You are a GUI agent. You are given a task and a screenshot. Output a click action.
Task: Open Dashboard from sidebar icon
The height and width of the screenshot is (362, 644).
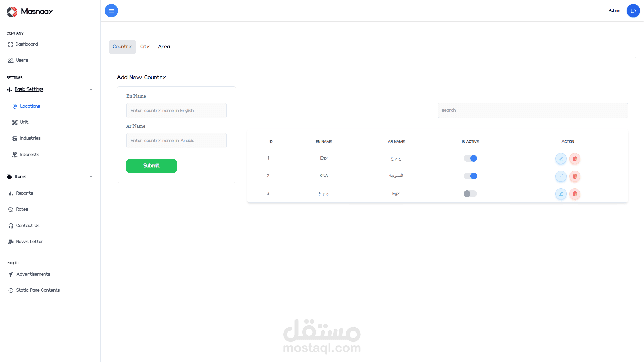(x=11, y=44)
